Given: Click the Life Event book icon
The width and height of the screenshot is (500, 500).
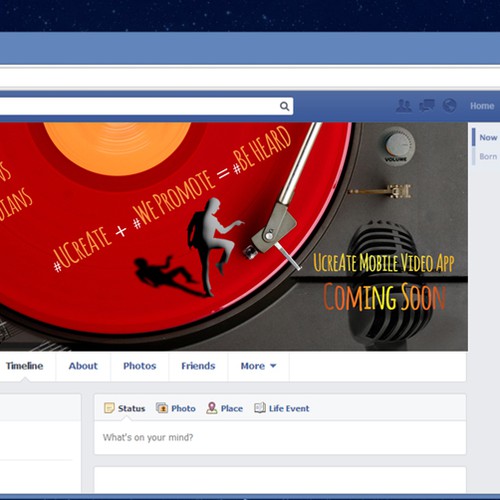Looking at the screenshot, I should coord(260,408).
